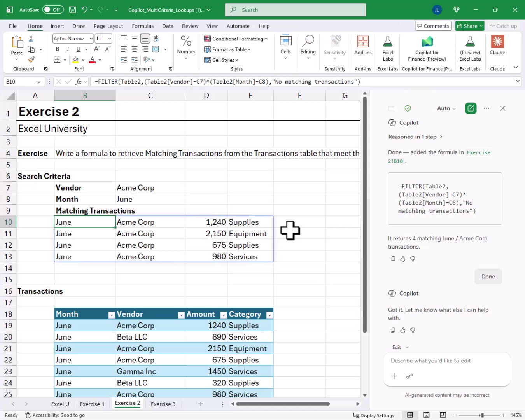Viewport: 525px width, 420px height.
Task: Expand Conditional Formatting menu
Action: [236, 38]
